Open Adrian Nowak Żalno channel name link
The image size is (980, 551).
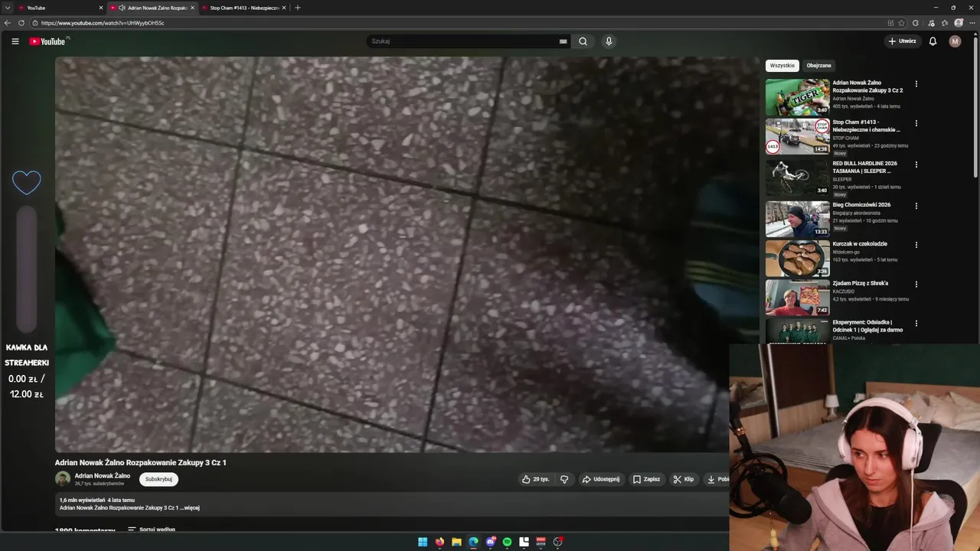click(102, 476)
